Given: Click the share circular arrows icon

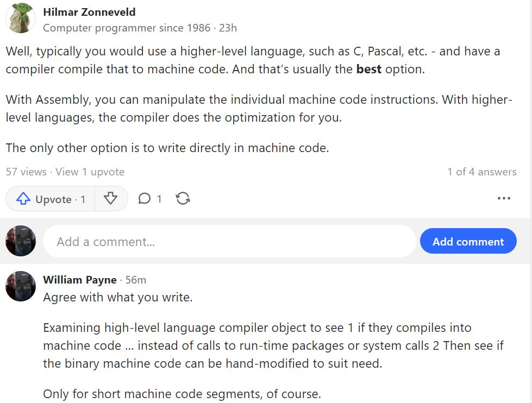Looking at the screenshot, I should (183, 198).
